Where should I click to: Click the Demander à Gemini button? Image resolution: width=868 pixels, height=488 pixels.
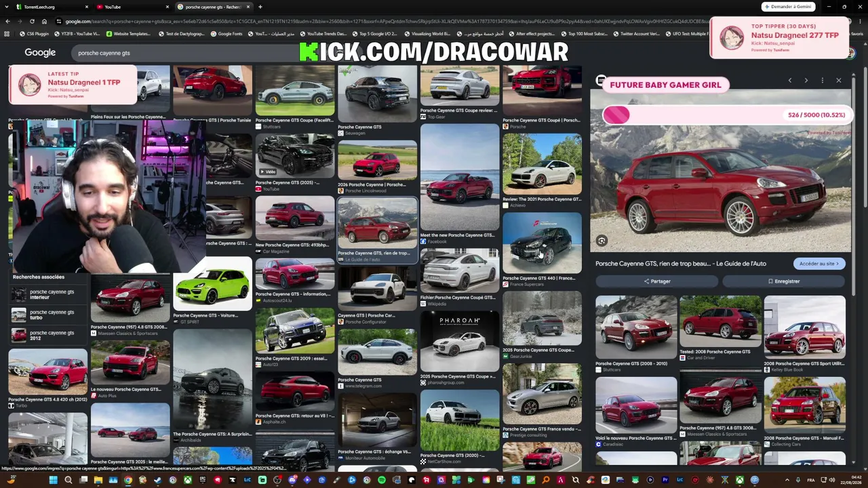pos(788,7)
